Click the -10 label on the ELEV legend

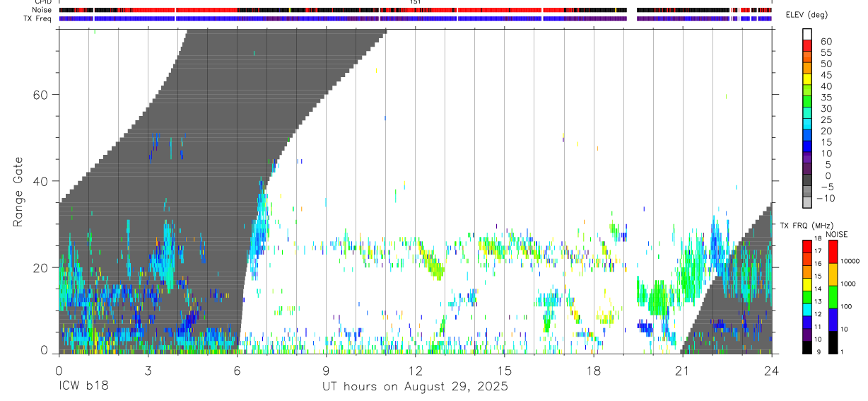coord(824,198)
